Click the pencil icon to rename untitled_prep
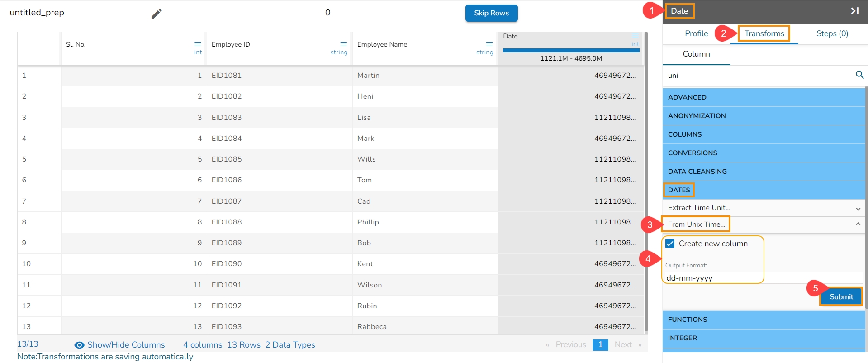Image resolution: width=868 pixels, height=363 pixels. [x=157, y=14]
